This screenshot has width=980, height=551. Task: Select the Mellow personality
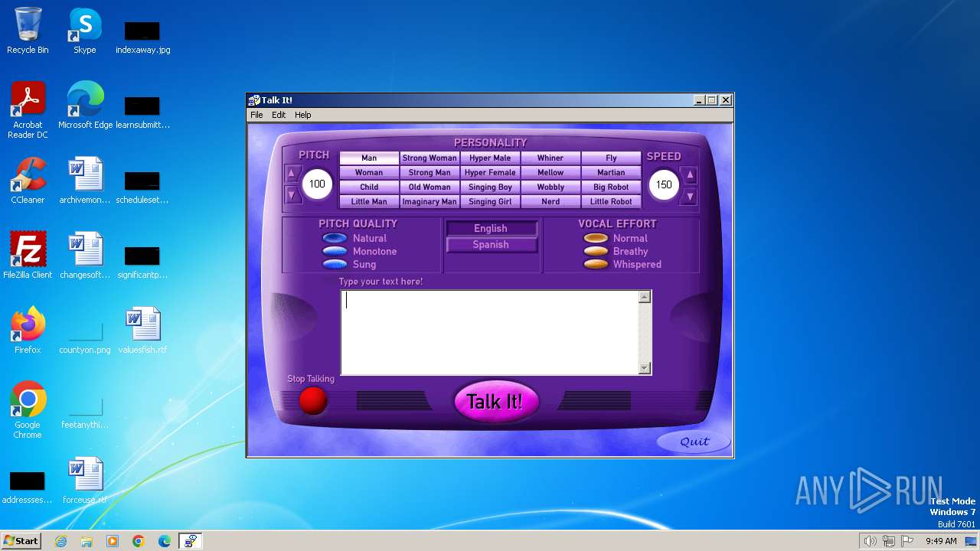pyautogui.click(x=550, y=173)
